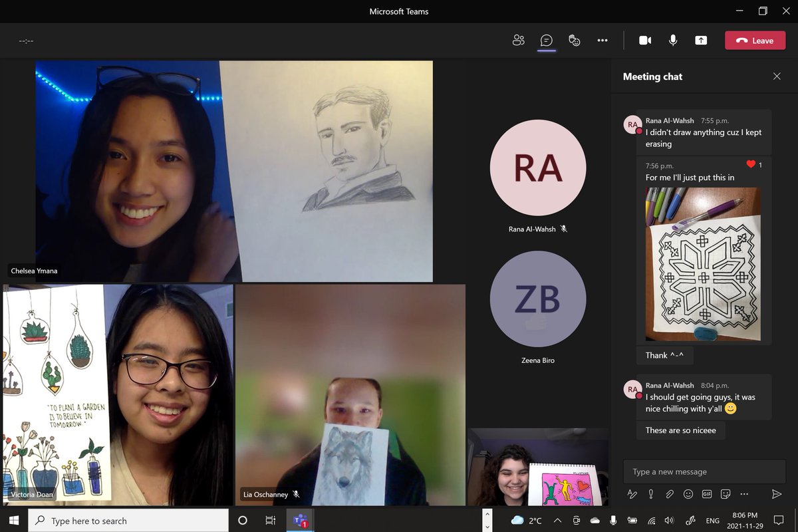
Task: Open the shared mandala drawing image
Action: tap(703, 264)
